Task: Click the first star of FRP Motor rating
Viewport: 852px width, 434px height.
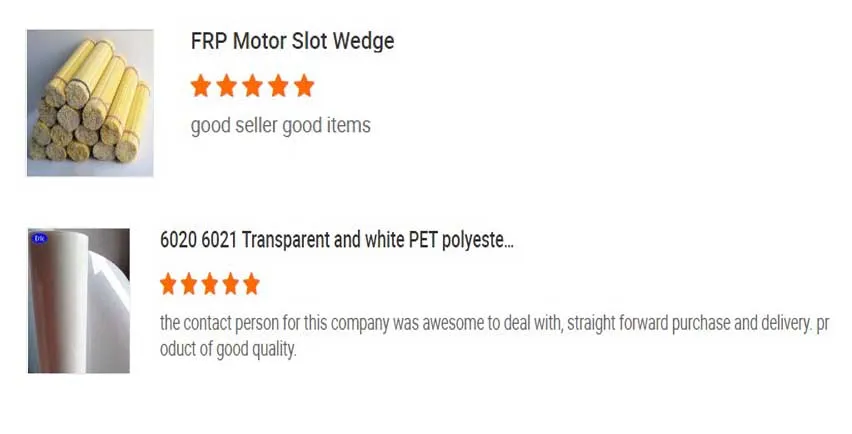Action: [x=201, y=86]
